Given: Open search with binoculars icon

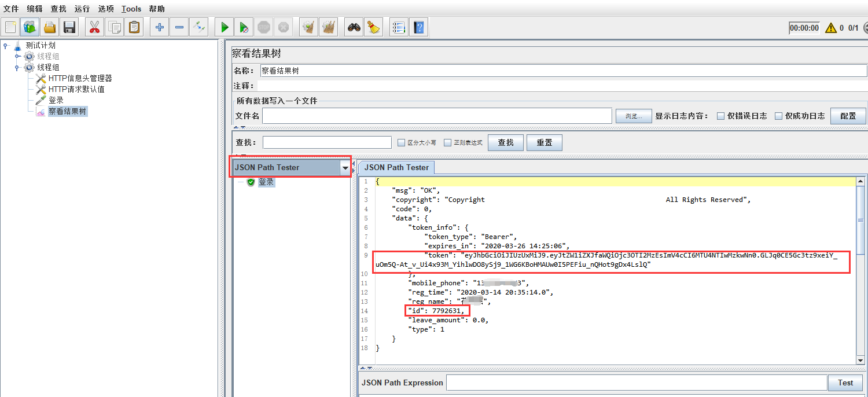Looking at the screenshot, I should pos(354,27).
